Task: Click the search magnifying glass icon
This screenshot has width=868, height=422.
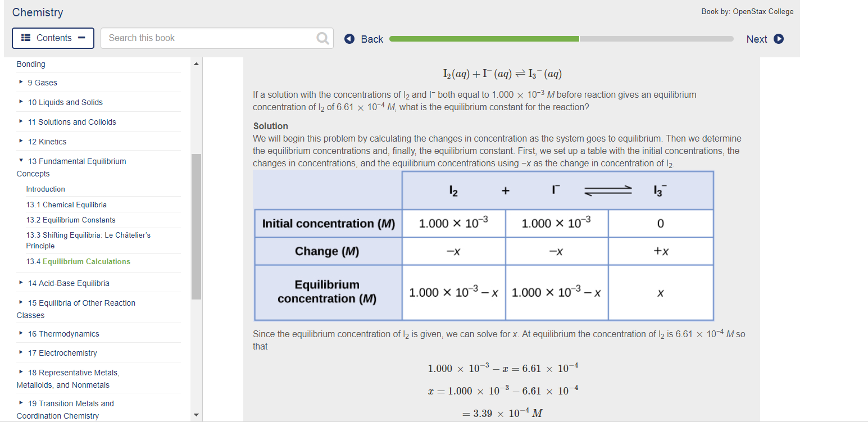Action: pyautogui.click(x=322, y=38)
